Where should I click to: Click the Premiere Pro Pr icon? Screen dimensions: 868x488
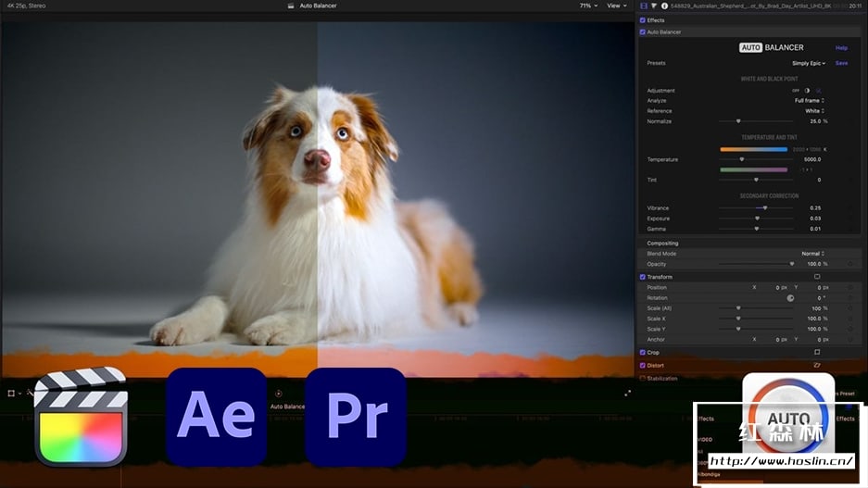[356, 416]
